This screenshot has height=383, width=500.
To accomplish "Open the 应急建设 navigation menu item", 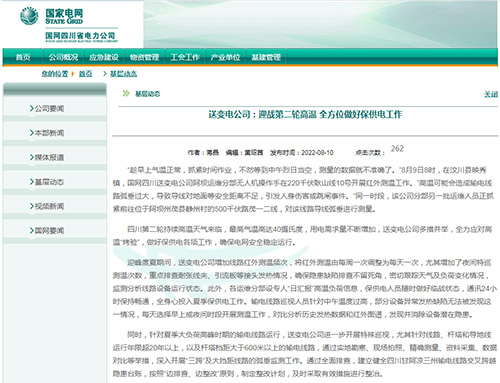I will tap(104, 57).
